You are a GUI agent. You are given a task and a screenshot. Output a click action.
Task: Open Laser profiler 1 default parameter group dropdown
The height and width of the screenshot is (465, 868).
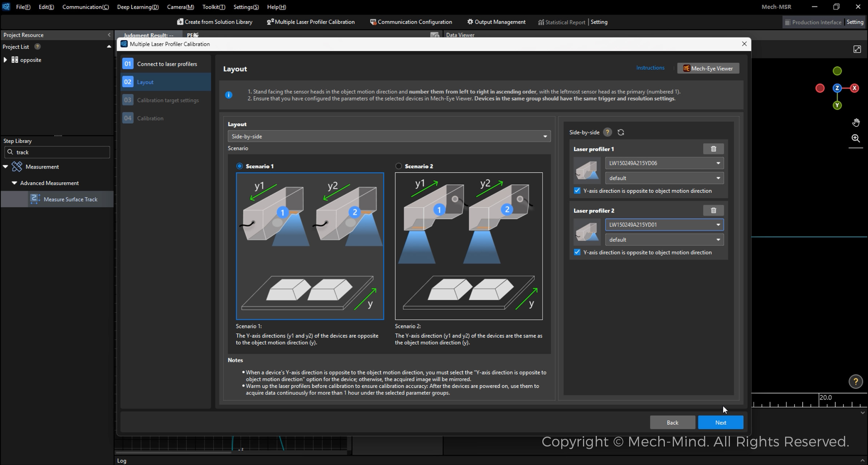click(664, 178)
